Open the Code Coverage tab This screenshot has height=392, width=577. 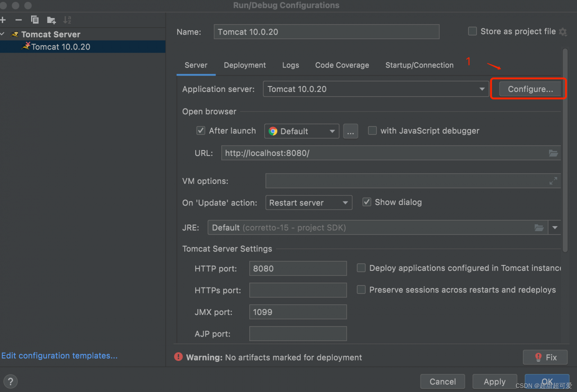point(342,65)
